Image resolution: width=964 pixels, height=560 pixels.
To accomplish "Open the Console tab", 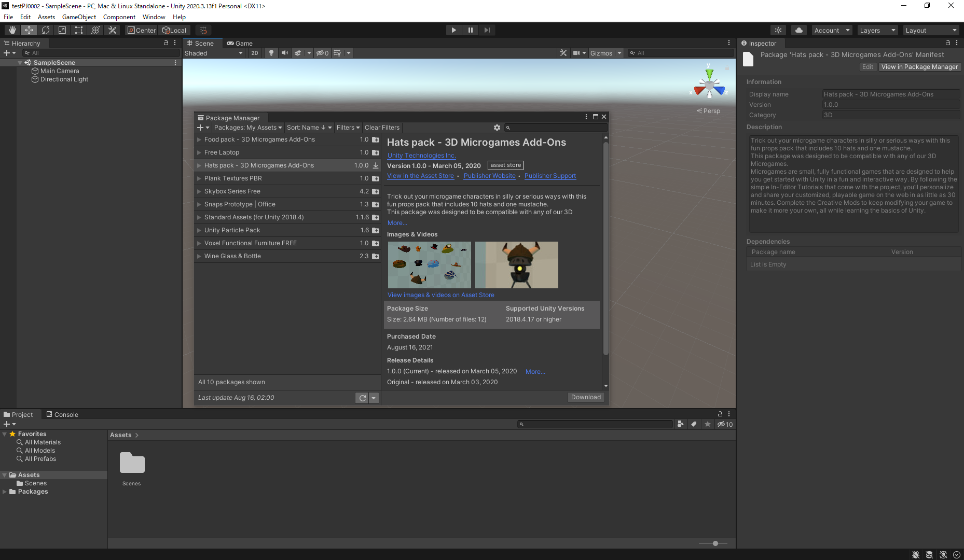I will (x=62, y=414).
